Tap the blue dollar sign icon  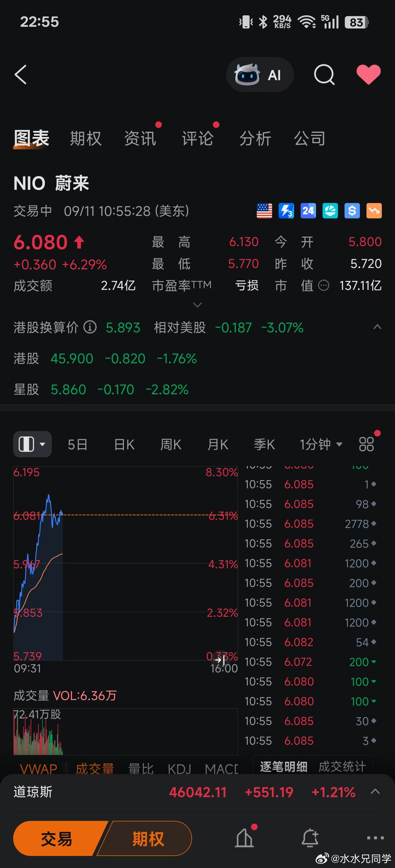[352, 211]
